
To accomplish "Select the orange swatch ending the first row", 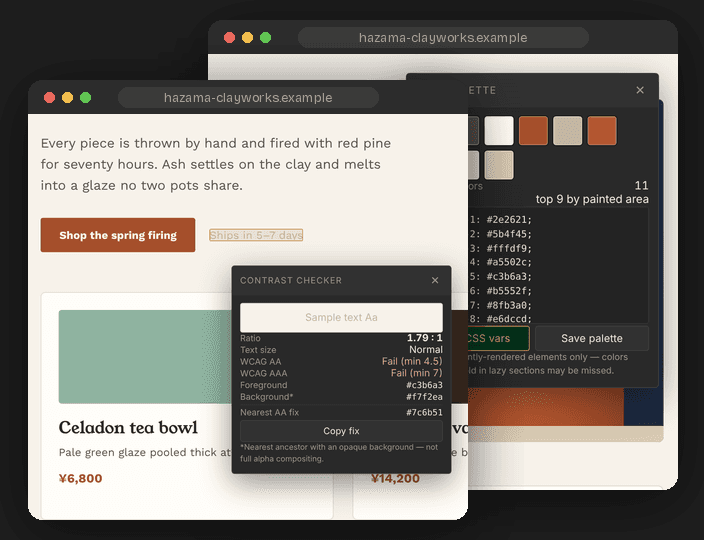I will (x=602, y=131).
